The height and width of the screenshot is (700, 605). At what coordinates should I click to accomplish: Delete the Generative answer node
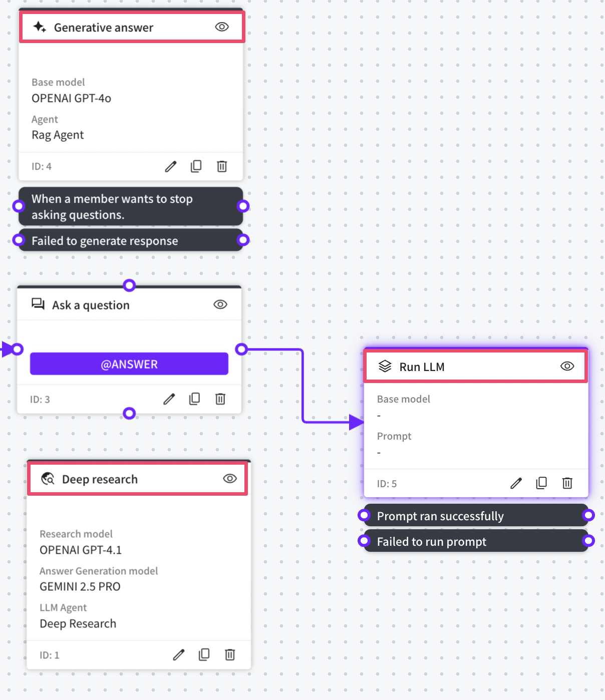(x=222, y=166)
